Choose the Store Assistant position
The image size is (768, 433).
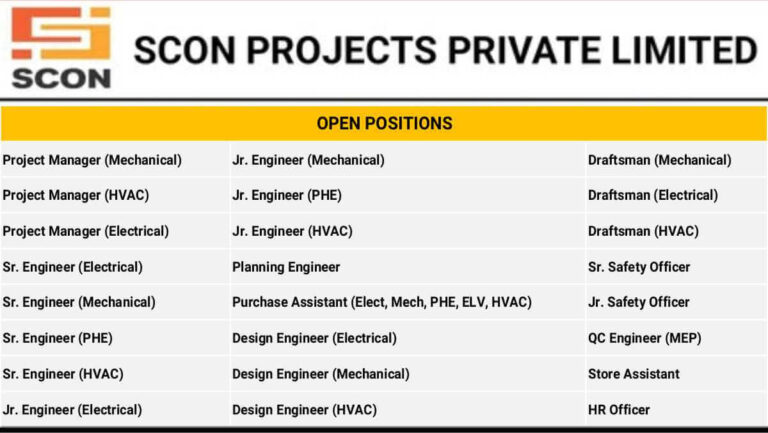633,374
